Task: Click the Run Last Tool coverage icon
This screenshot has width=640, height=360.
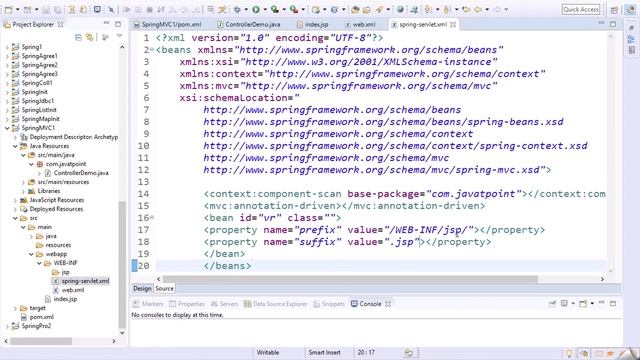Action: coord(275,9)
